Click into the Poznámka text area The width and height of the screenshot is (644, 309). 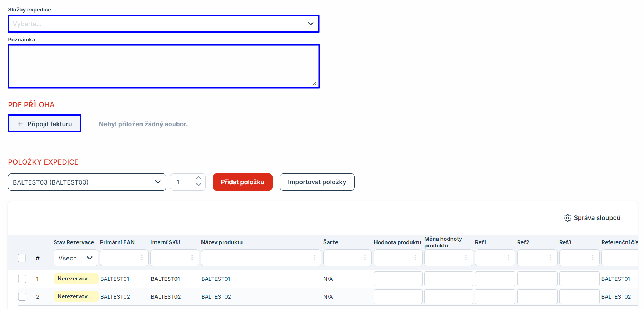coord(164,66)
